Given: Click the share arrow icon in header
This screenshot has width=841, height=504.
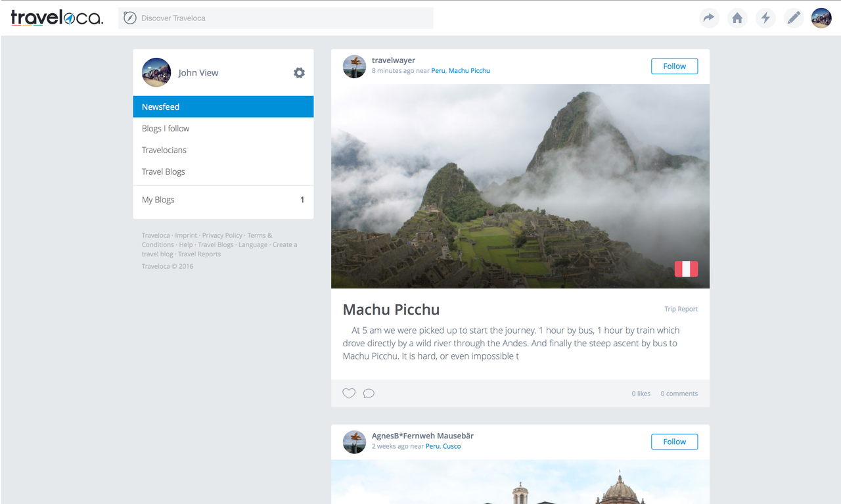Looking at the screenshot, I should point(709,18).
